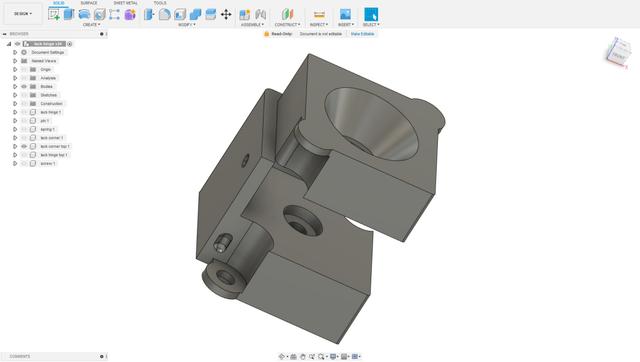Select the Rectangular Pattern tool
Image resolution: width=640 pixels, height=362 pixels.
click(115, 14)
